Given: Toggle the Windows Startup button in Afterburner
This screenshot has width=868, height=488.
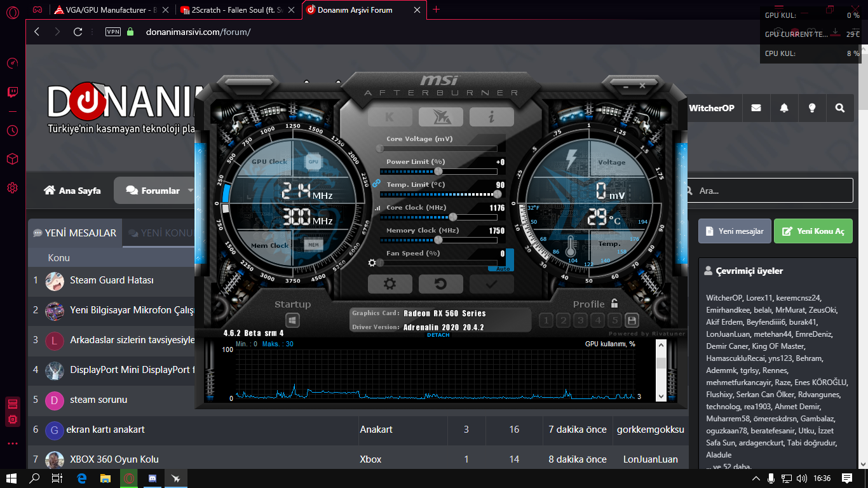Looking at the screenshot, I should tap(292, 320).
